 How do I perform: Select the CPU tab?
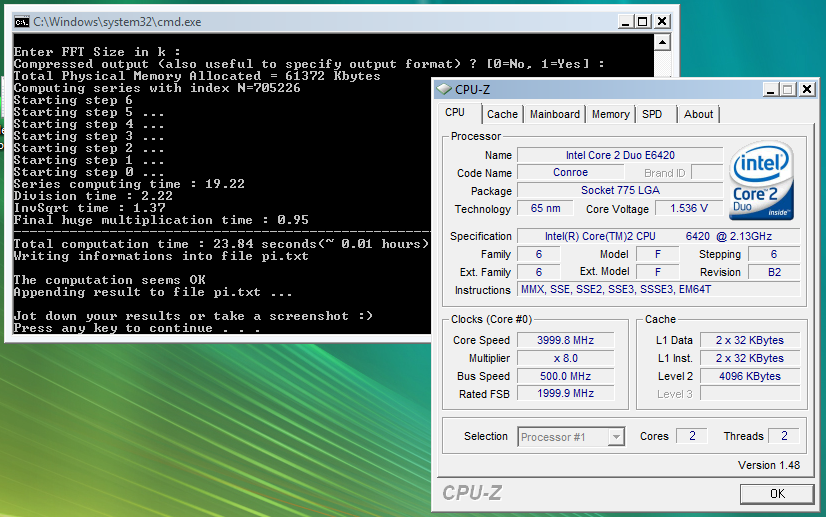coord(455,113)
